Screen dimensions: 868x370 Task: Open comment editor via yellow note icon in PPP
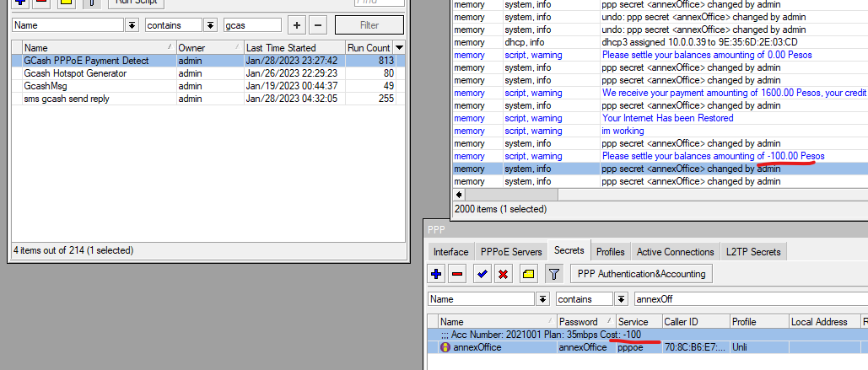[528, 274]
